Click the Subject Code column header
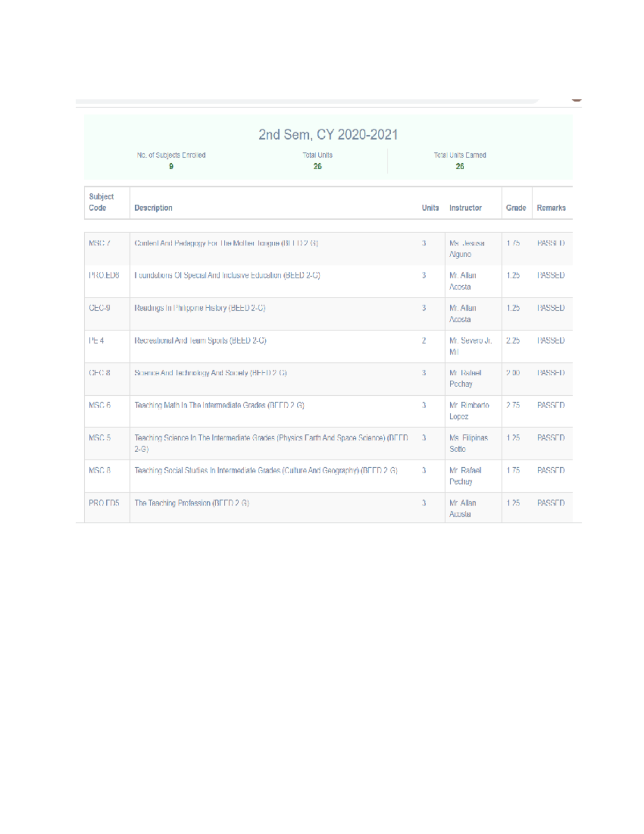644x834 pixels. pos(102,202)
